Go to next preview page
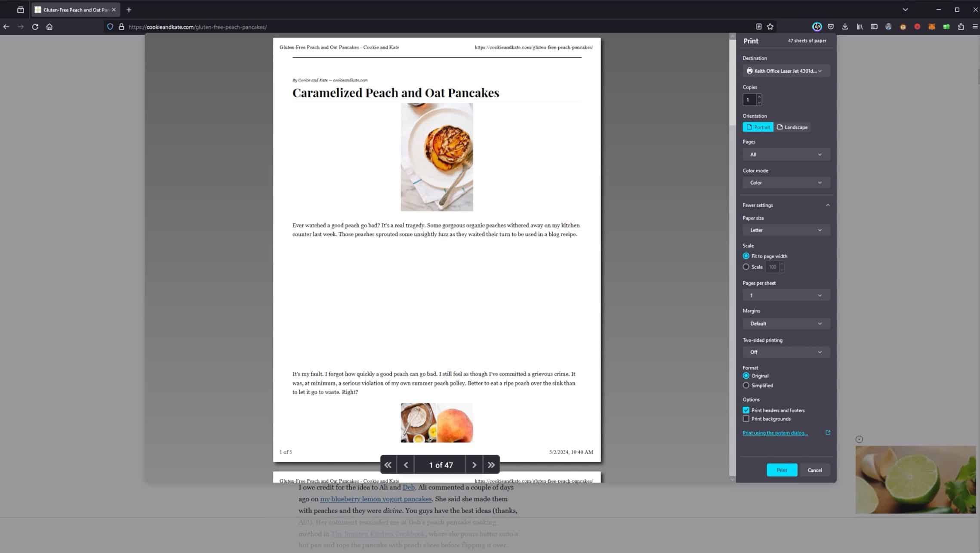980x553 pixels. point(474,465)
